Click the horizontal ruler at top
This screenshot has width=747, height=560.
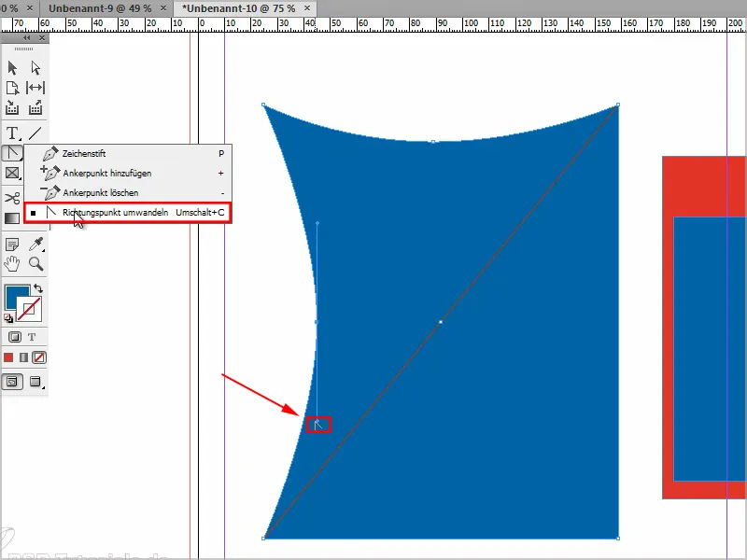373,24
